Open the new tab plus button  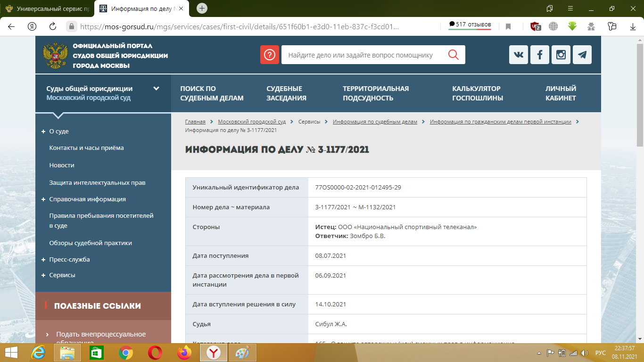tap(202, 8)
